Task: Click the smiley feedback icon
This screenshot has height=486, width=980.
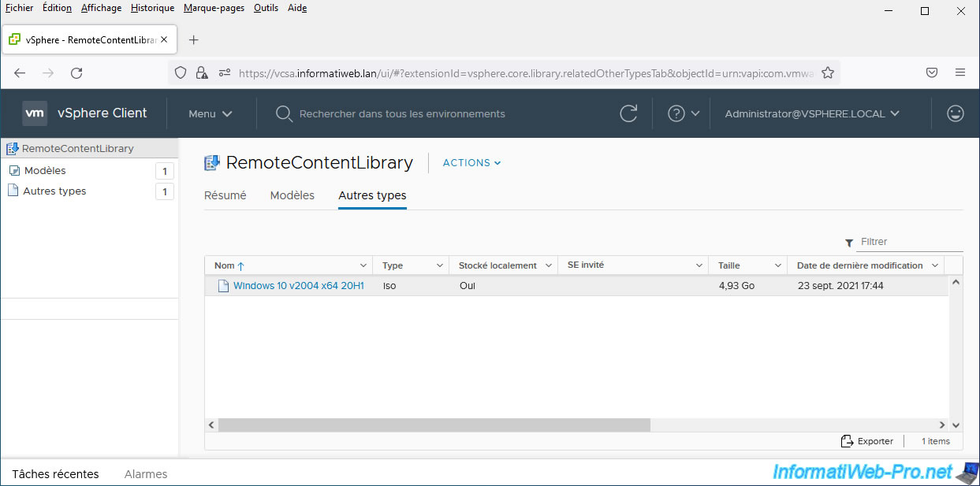Action: (x=955, y=113)
